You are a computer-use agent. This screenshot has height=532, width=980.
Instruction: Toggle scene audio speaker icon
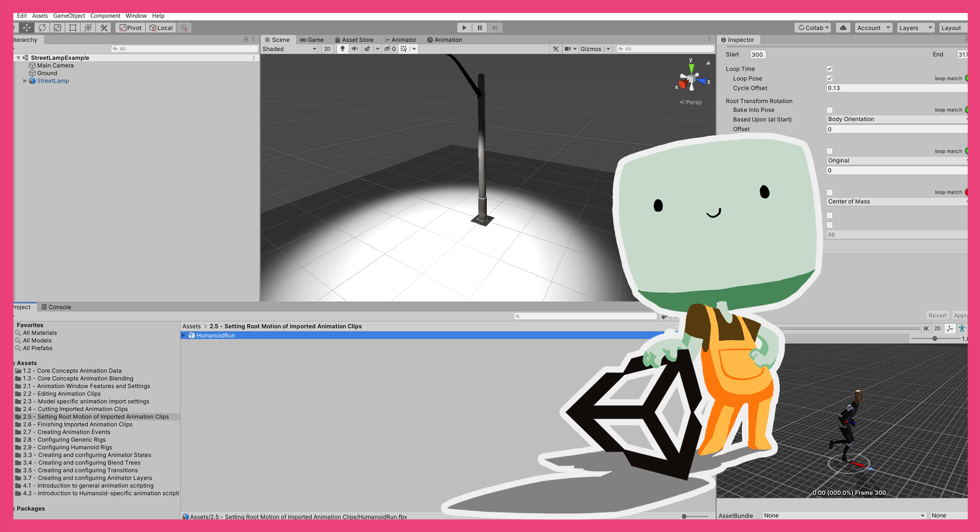355,49
